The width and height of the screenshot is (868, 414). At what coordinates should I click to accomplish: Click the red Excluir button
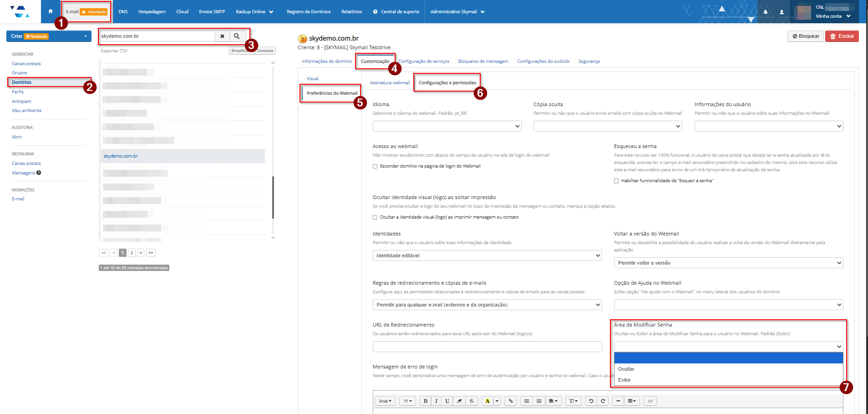coord(842,36)
